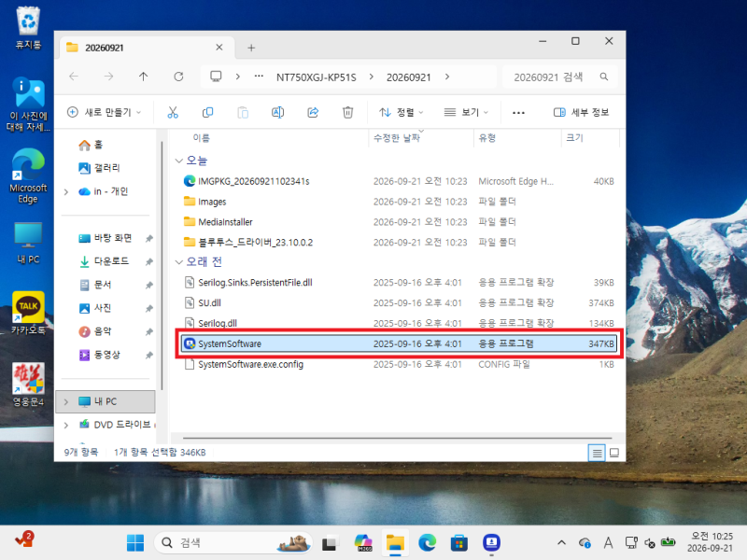Expand the OneDrive 개인 node
This screenshot has width=747, height=560.
[66, 192]
